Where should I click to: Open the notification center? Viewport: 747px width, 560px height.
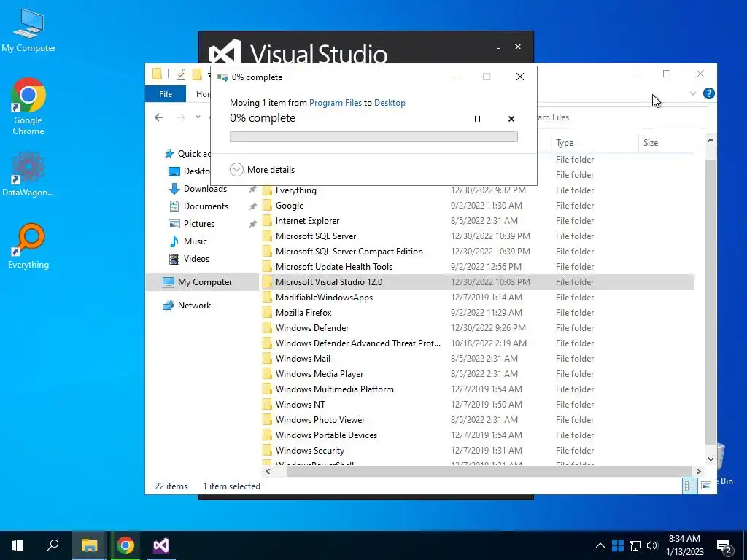(x=724, y=545)
